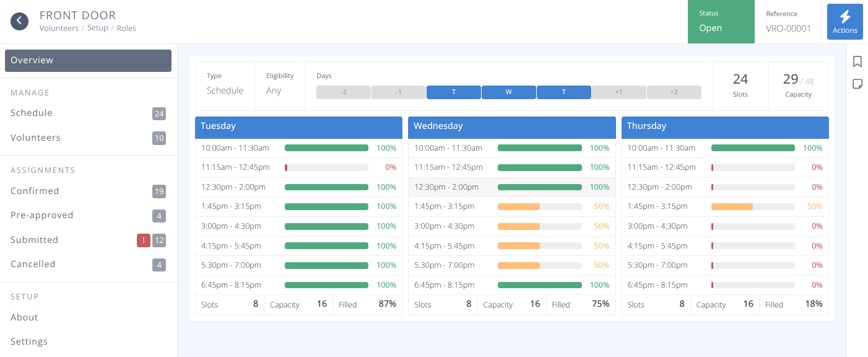This screenshot has width=868, height=357.
Task: Open the Confirmed assignments list
Action: [35, 190]
